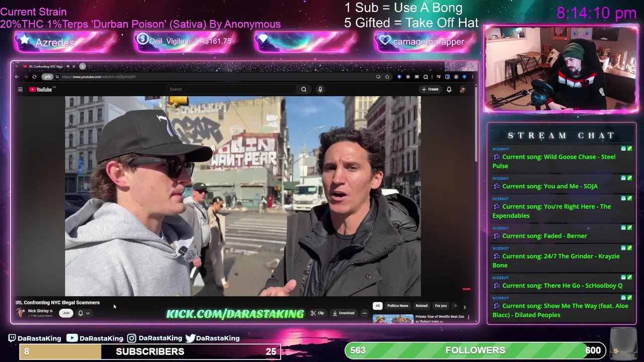Viewport: 644px width, 362px height.
Task: Reload the page with the refresh icon
Action: tap(34, 77)
